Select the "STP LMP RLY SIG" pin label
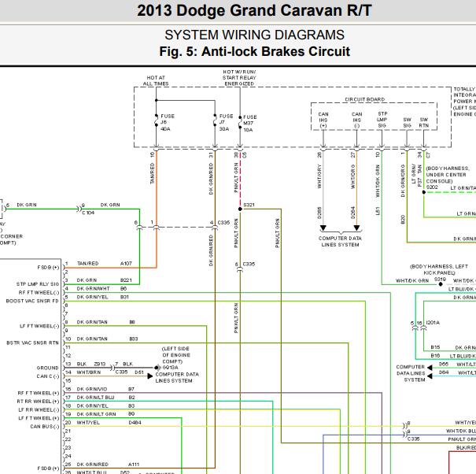Viewport: 476px width, 474px height. tap(38, 284)
